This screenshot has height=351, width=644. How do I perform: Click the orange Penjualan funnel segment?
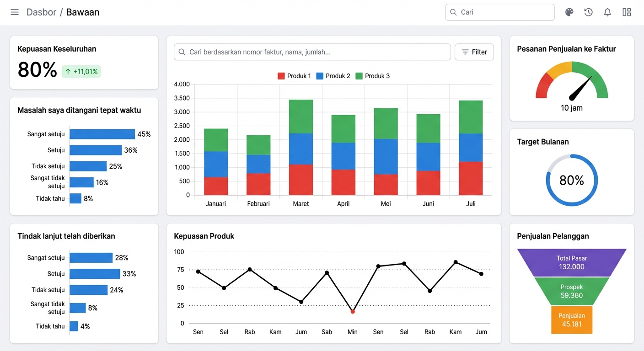pyautogui.click(x=572, y=320)
